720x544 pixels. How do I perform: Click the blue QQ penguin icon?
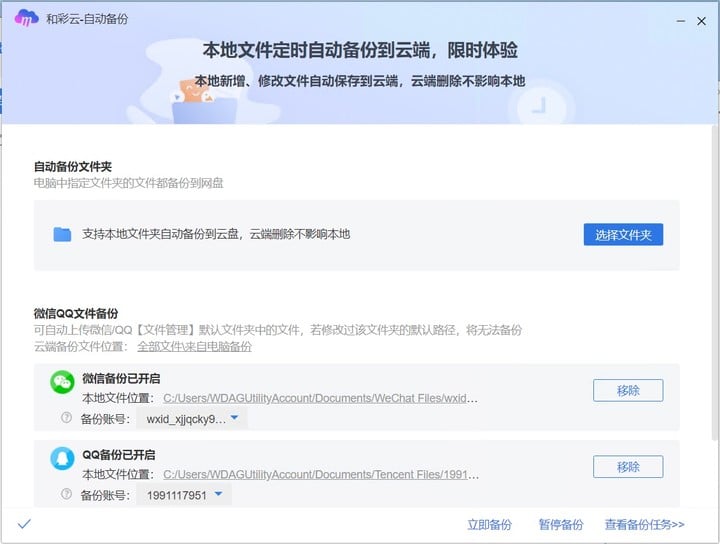tap(62, 458)
